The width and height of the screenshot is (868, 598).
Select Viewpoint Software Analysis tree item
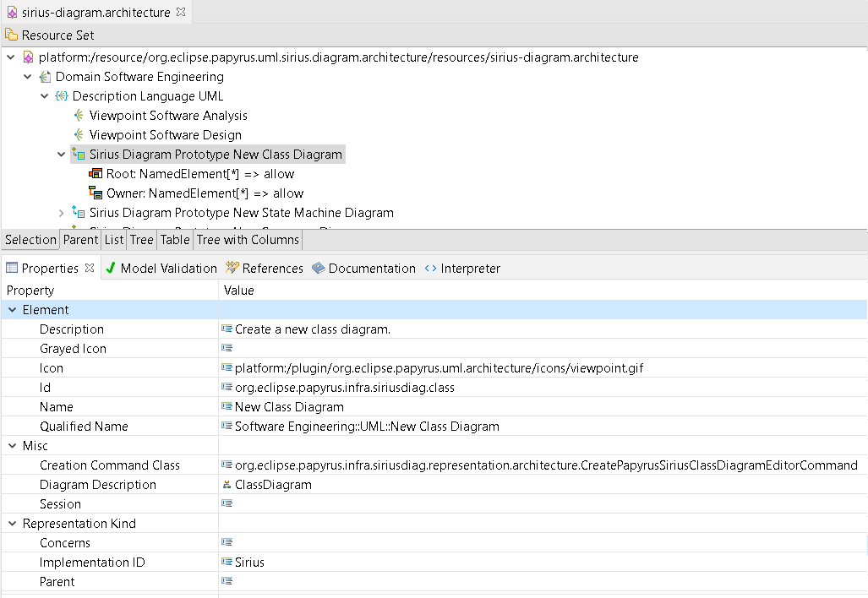168,115
